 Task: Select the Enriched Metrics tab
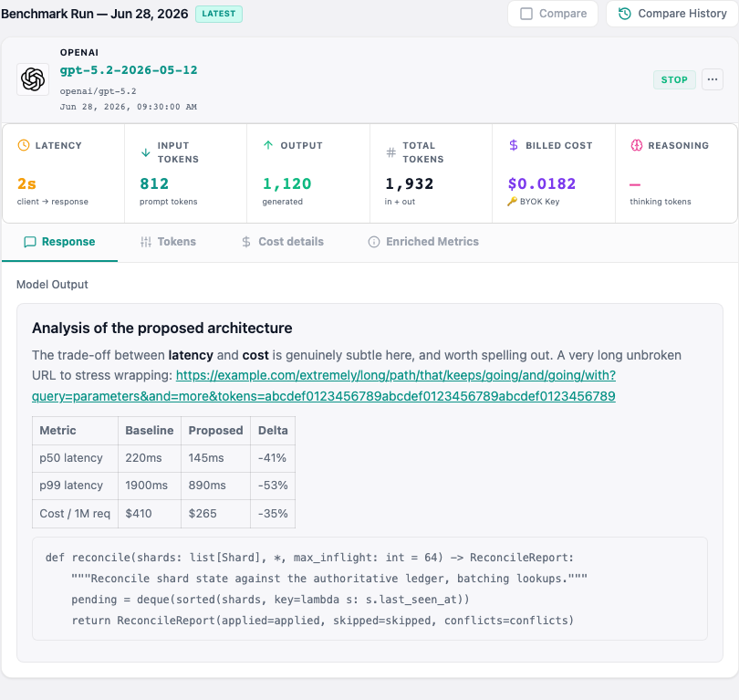click(x=423, y=242)
